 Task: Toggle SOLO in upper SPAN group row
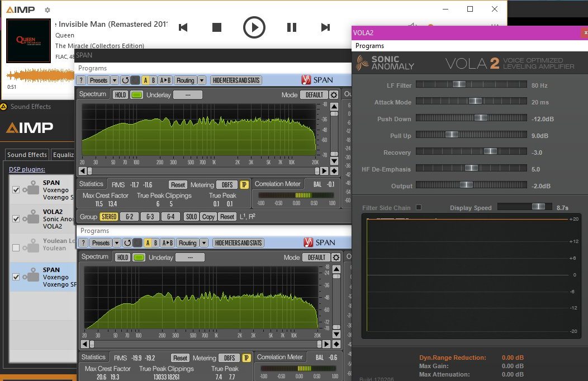[x=191, y=217]
